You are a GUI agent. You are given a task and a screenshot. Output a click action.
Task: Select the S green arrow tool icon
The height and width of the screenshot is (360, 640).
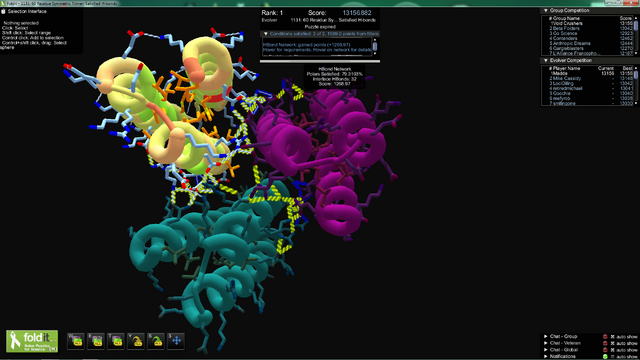pos(156,341)
